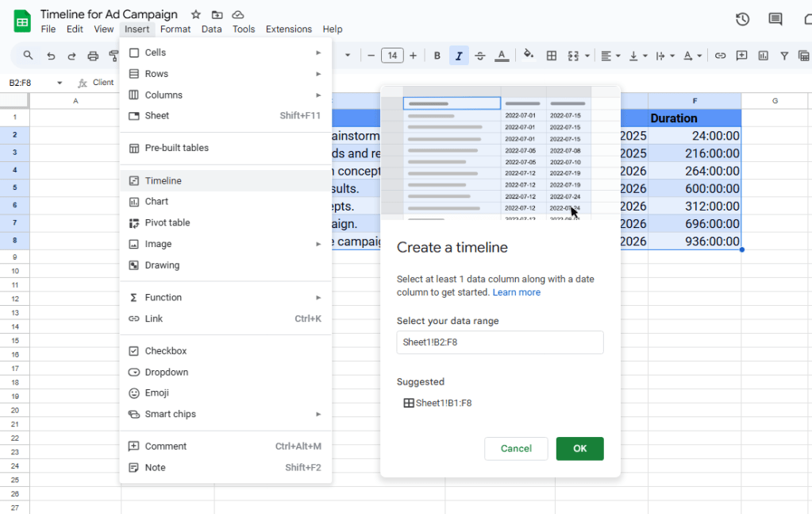This screenshot has height=514, width=812.
Task: Open the comments panel icon
Action: tap(775, 20)
